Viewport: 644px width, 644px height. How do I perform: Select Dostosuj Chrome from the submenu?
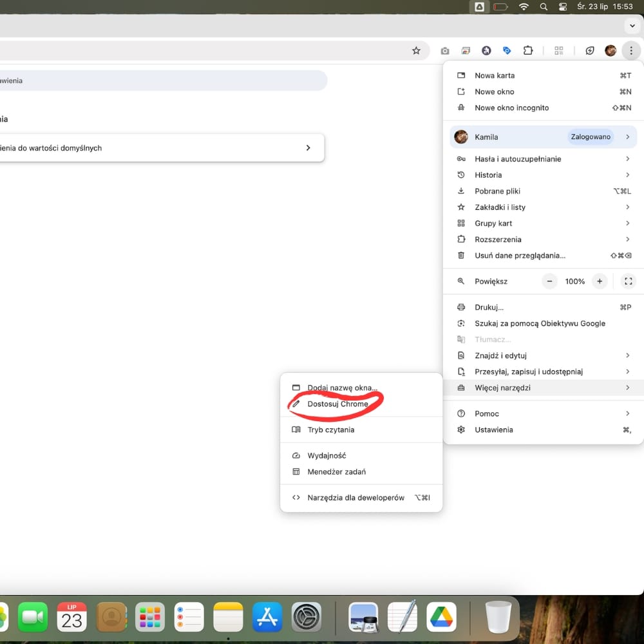pyautogui.click(x=338, y=404)
